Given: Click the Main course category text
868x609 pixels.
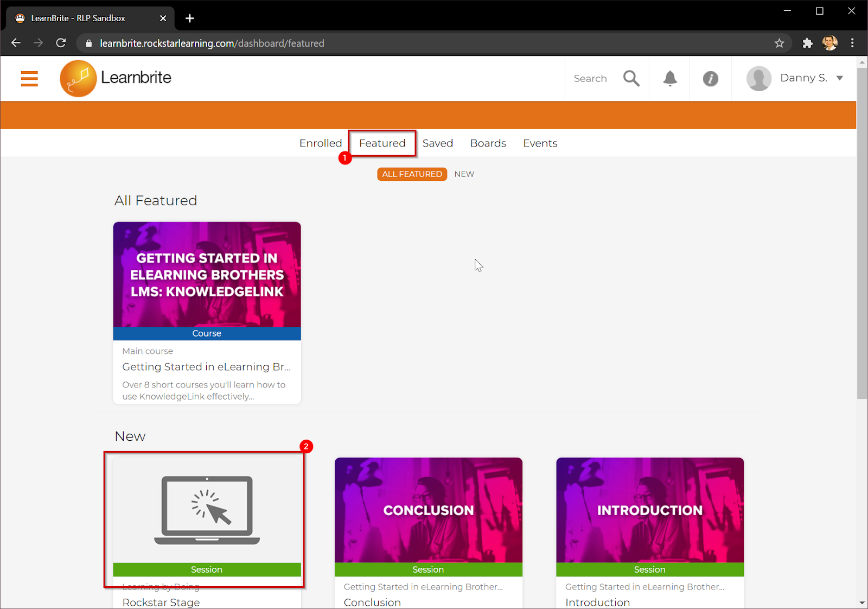Looking at the screenshot, I should click(x=148, y=351).
